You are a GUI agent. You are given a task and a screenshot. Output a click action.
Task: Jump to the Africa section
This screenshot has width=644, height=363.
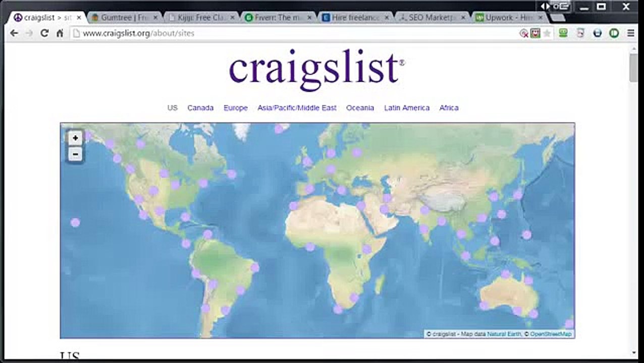[449, 108]
